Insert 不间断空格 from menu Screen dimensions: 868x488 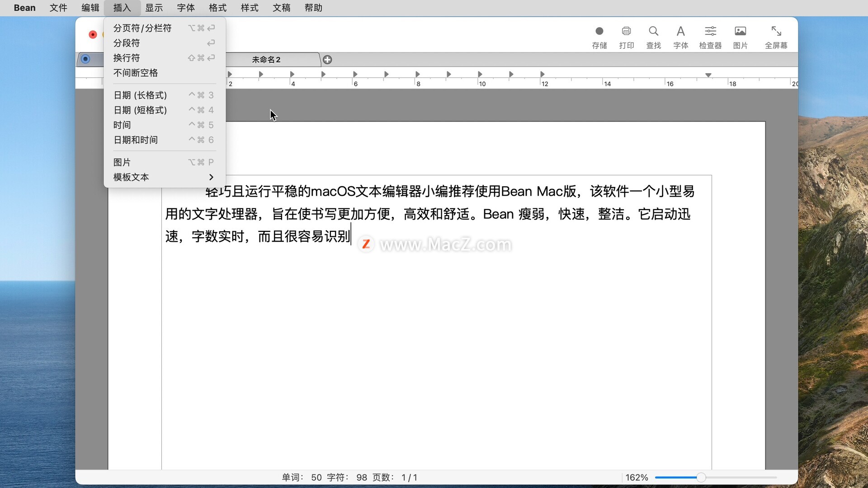point(136,73)
